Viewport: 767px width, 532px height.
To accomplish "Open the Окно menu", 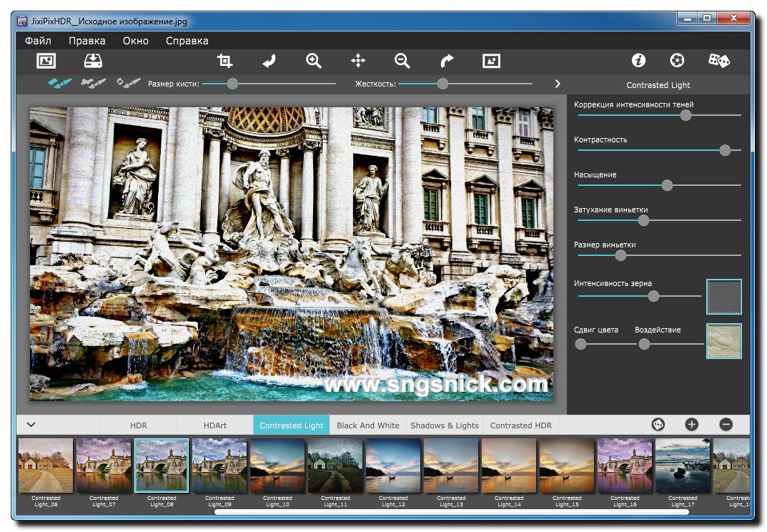I will tap(136, 41).
